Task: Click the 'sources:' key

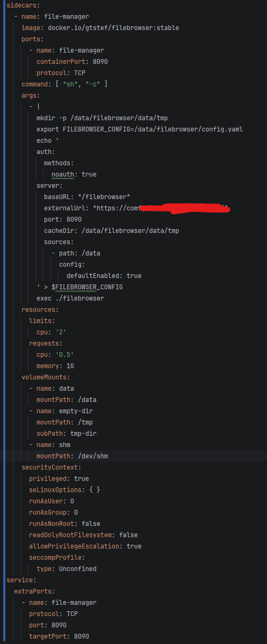Action: click(x=58, y=242)
